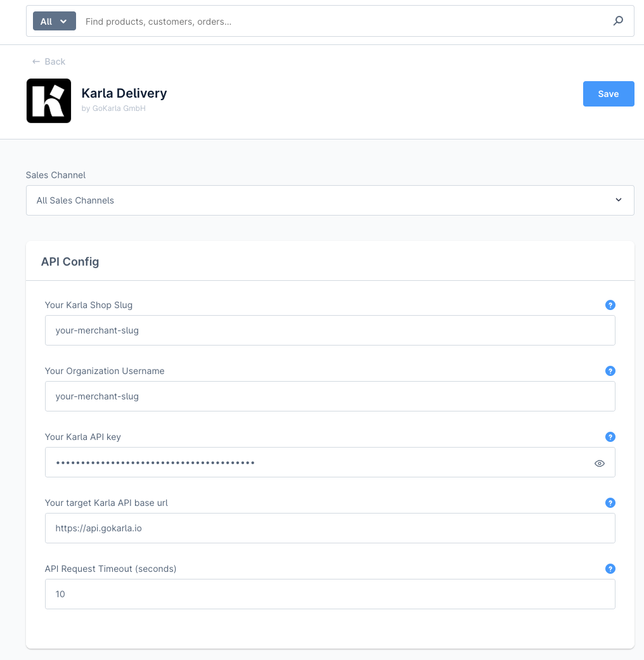The width and height of the screenshot is (644, 660).
Task: Click the Save button
Action: click(608, 93)
